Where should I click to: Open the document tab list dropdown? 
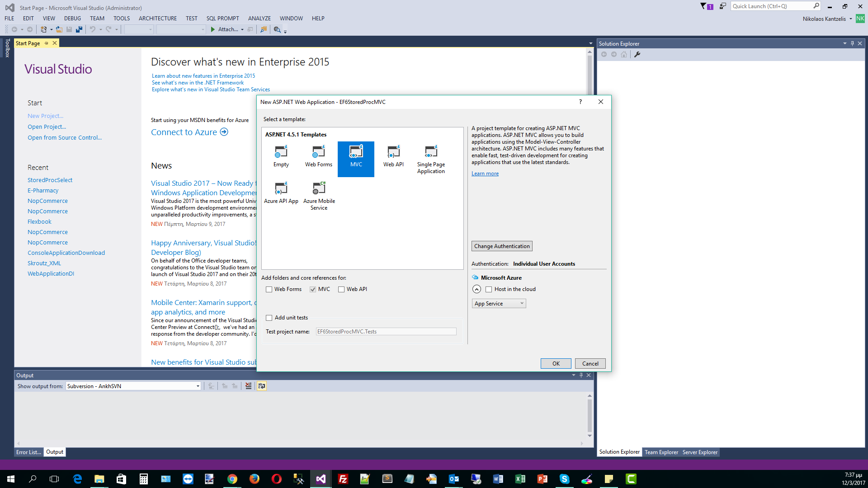point(590,43)
